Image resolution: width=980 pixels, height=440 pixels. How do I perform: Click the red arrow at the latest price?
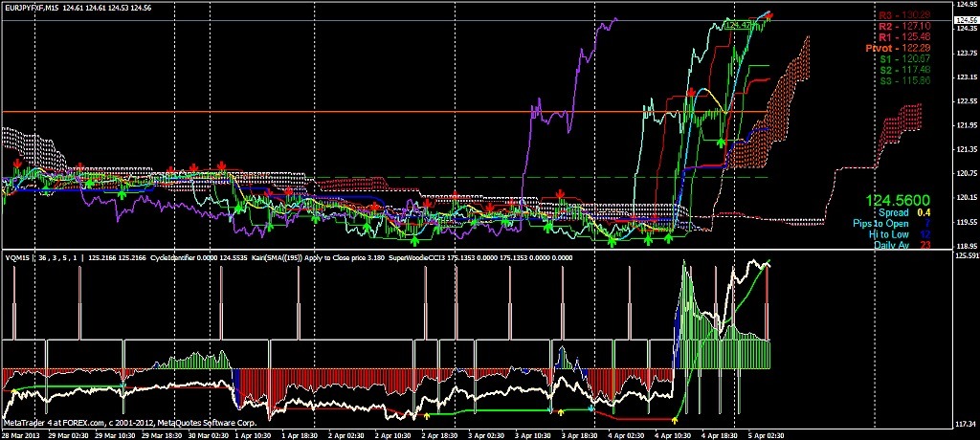[x=768, y=16]
